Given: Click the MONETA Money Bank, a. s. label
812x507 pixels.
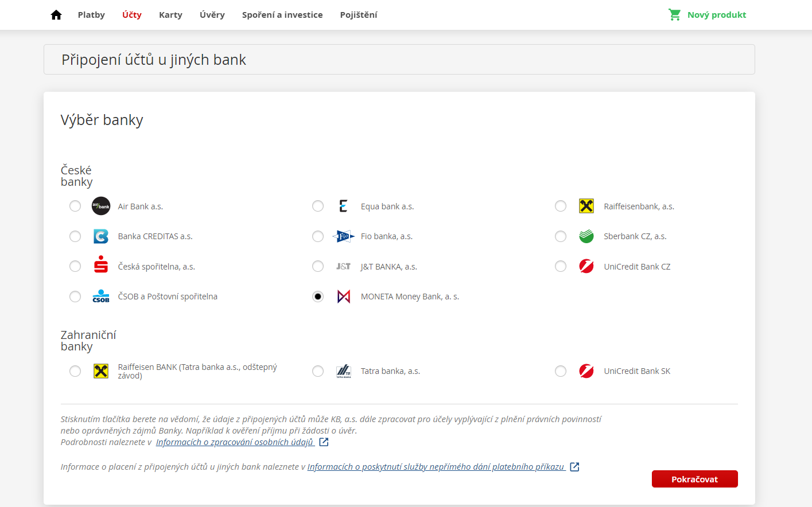Looking at the screenshot, I should coord(410,297).
